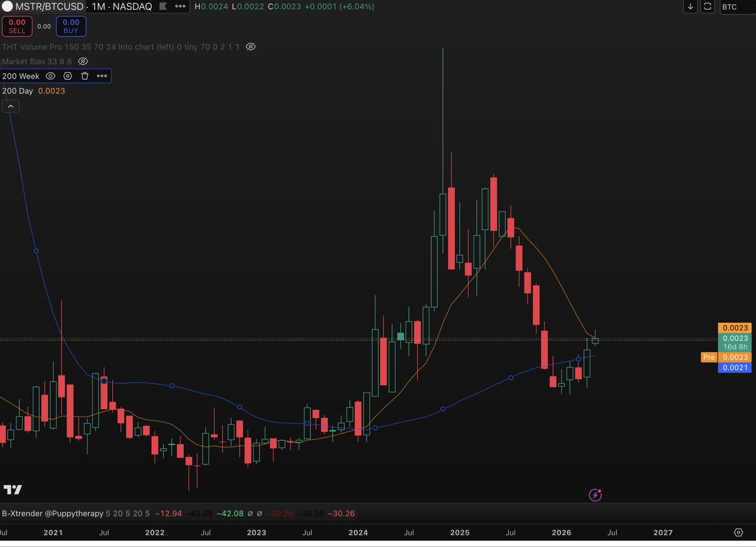The image size is (756, 547).
Task: Click the TradingView logo
Action: pyautogui.click(x=12, y=489)
